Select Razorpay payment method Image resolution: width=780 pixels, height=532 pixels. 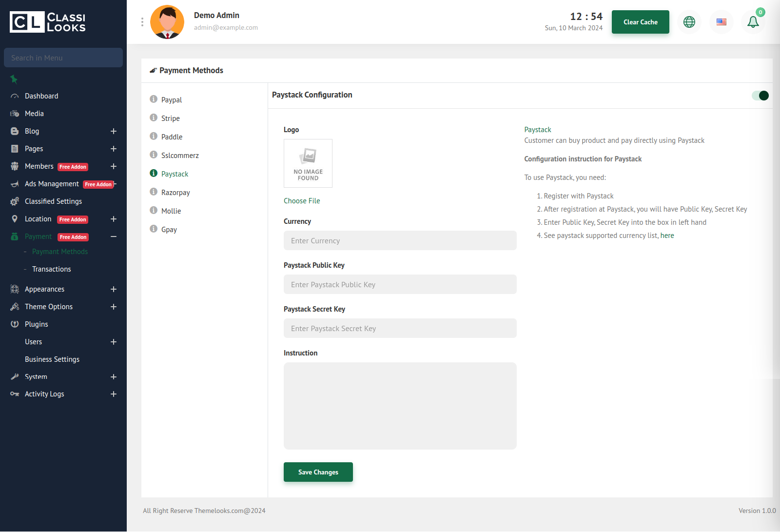pos(175,193)
